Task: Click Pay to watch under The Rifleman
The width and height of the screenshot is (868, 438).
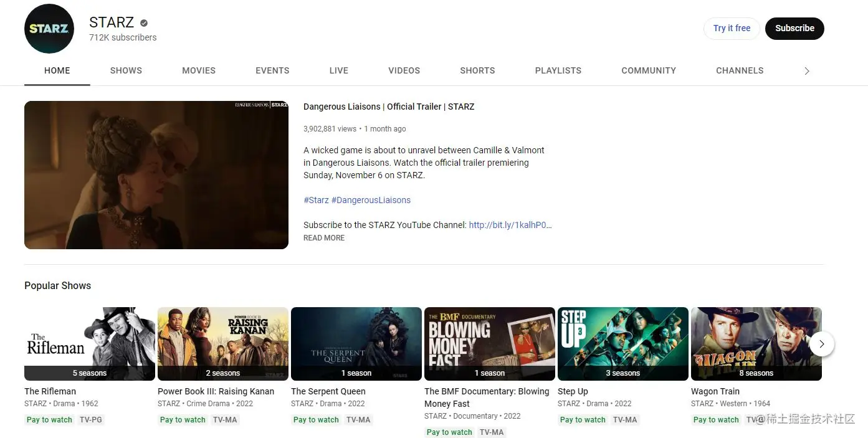Action: click(x=49, y=420)
